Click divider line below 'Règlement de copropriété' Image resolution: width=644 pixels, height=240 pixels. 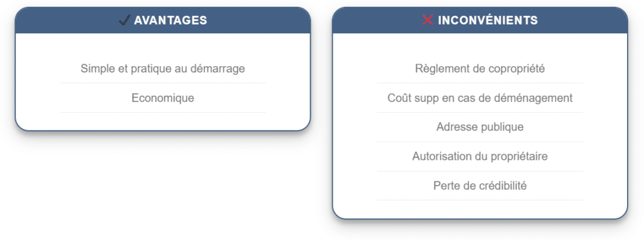tap(480, 83)
